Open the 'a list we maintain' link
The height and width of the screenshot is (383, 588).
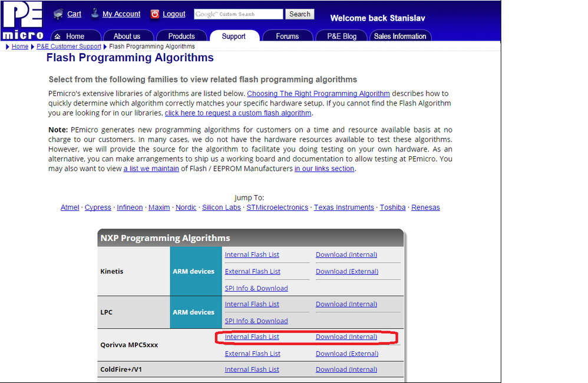click(x=151, y=169)
